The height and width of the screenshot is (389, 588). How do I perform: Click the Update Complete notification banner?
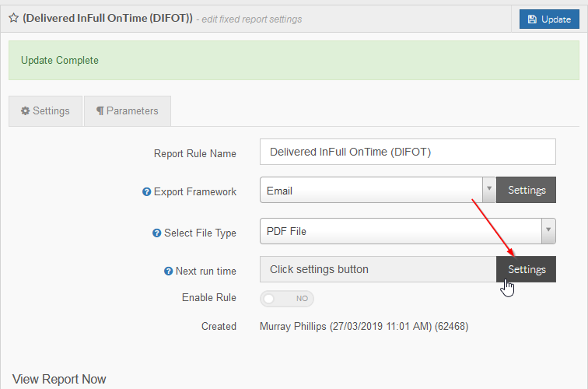[294, 61]
